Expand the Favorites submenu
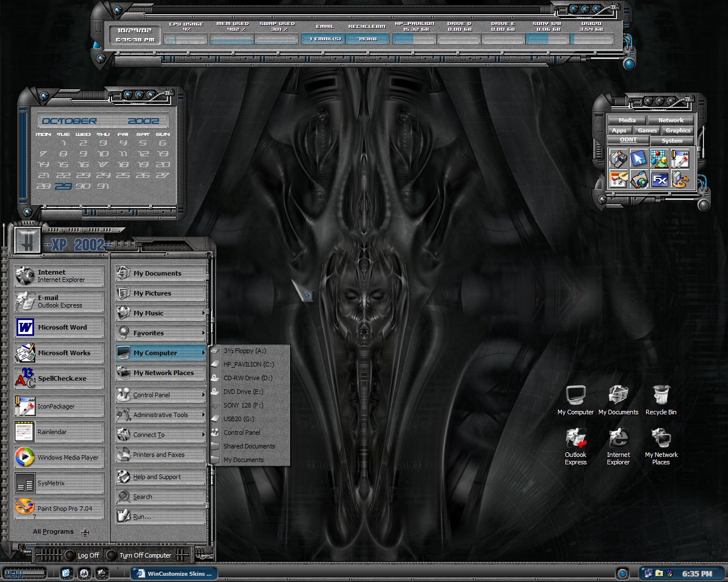728x582 pixels. (x=160, y=333)
